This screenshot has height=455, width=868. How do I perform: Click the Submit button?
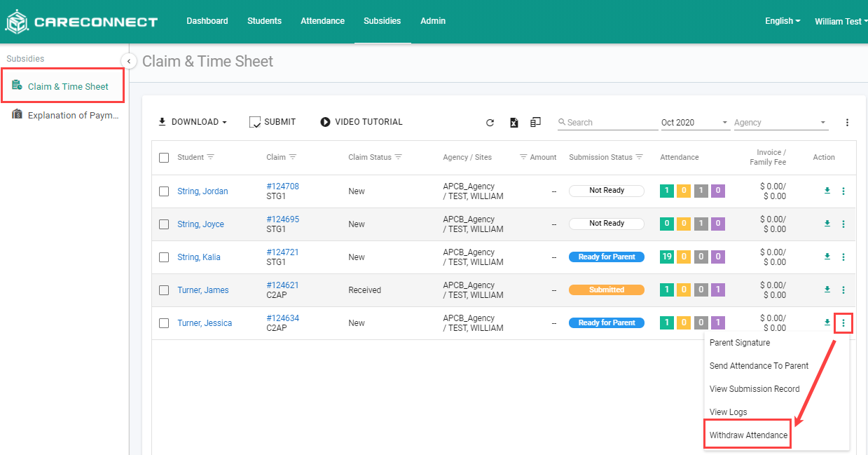(x=273, y=122)
